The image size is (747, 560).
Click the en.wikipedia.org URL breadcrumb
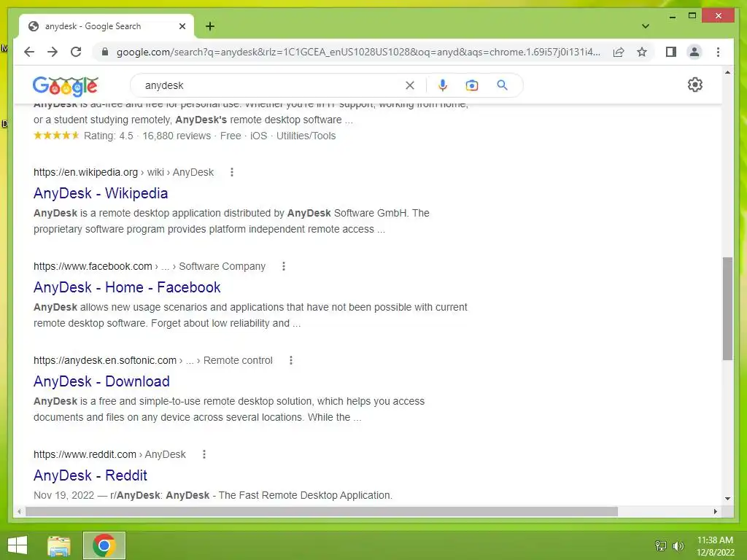123,172
